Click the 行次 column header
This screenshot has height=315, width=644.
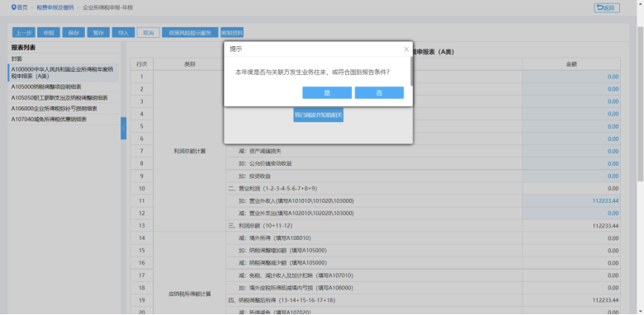pyautogui.click(x=142, y=64)
